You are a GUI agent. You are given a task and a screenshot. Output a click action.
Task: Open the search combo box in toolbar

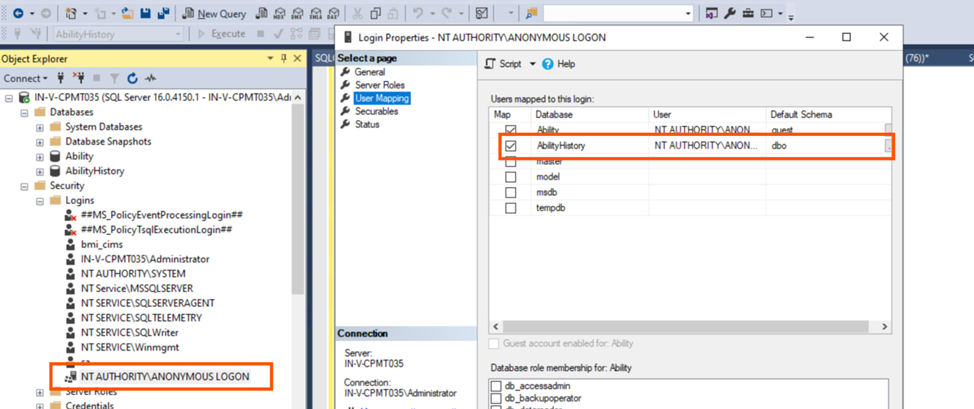click(618, 14)
